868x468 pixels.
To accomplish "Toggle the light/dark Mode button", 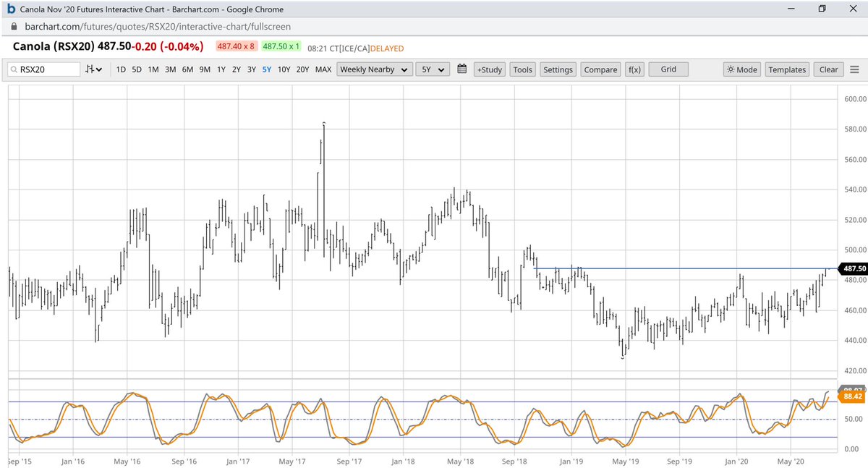I will 741,69.
